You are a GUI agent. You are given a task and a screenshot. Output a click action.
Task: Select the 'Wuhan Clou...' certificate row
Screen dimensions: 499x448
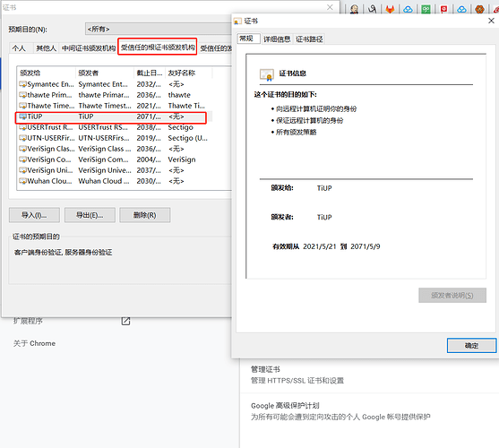pyautogui.click(x=115, y=181)
